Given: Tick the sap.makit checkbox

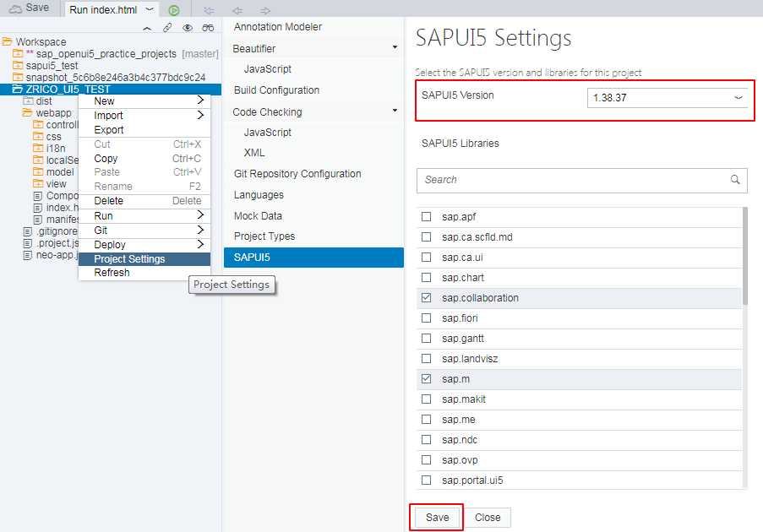Looking at the screenshot, I should coord(426,399).
